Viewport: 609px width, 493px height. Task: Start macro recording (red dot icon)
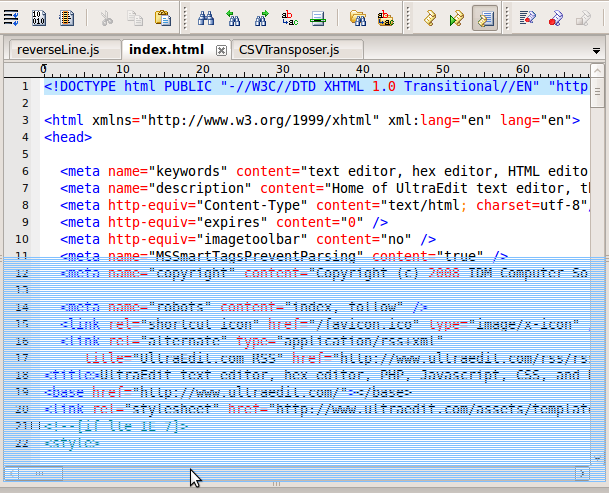pos(555,18)
